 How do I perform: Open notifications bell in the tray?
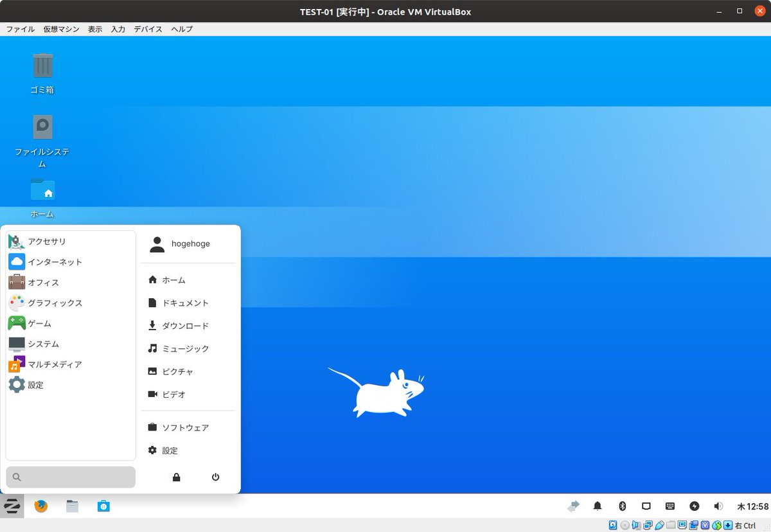598,506
